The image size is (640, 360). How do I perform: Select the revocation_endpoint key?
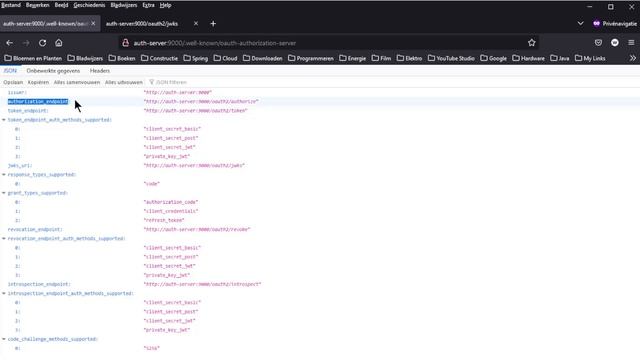tap(35, 230)
